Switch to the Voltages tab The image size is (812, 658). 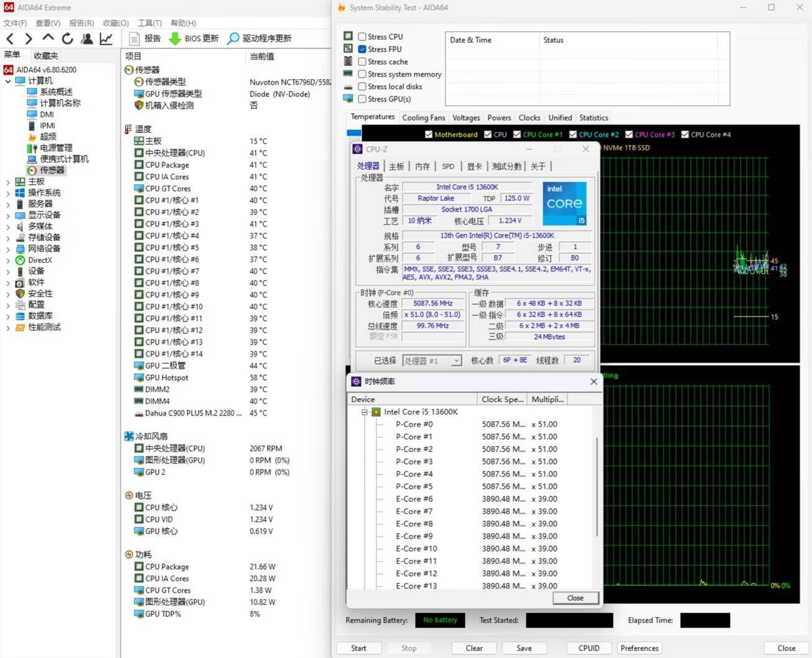point(466,118)
